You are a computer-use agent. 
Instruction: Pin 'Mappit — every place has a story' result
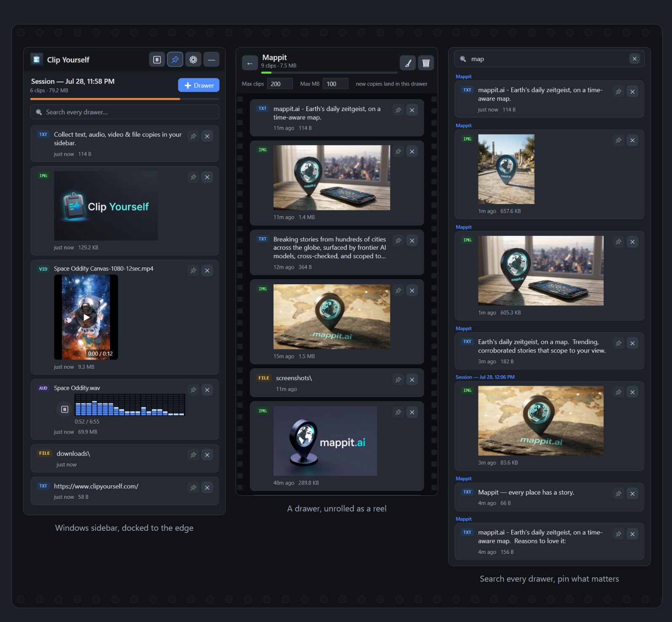(x=619, y=494)
